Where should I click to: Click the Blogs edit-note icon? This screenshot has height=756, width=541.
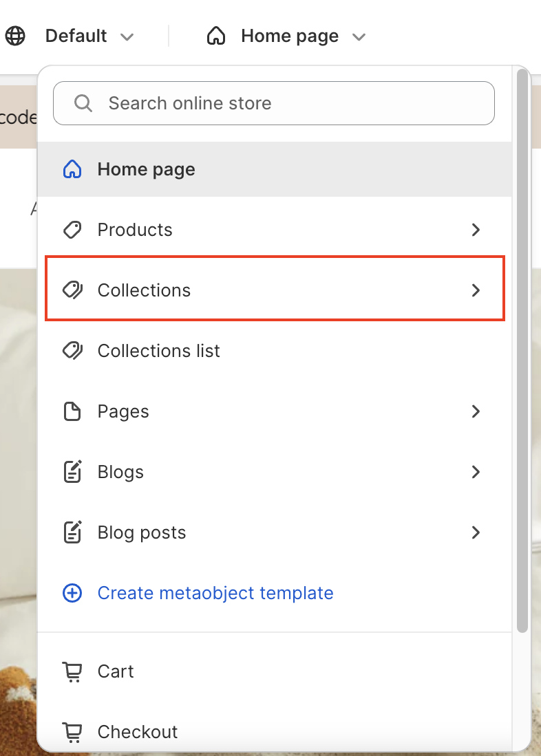(x=72, y=471)
